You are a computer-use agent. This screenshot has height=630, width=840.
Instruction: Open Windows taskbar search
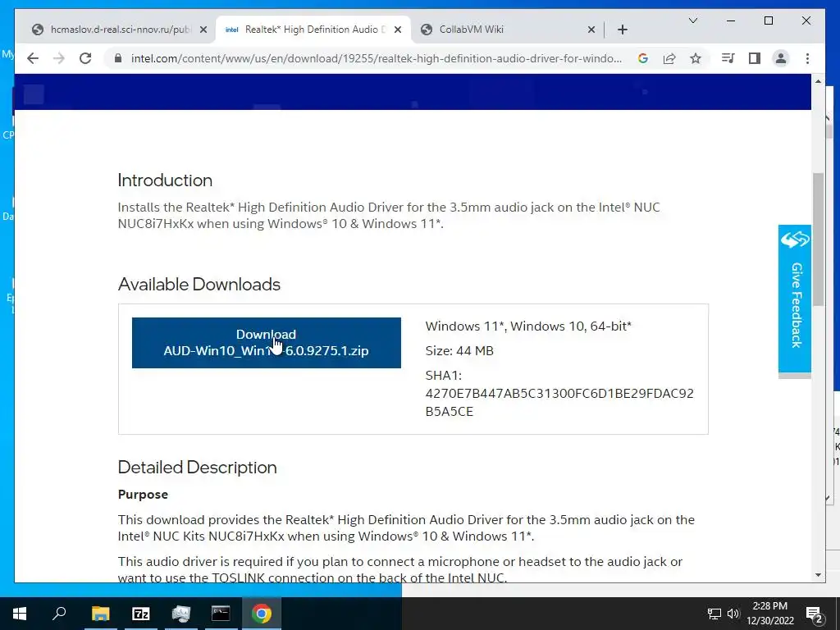click(x=59, y=614)
